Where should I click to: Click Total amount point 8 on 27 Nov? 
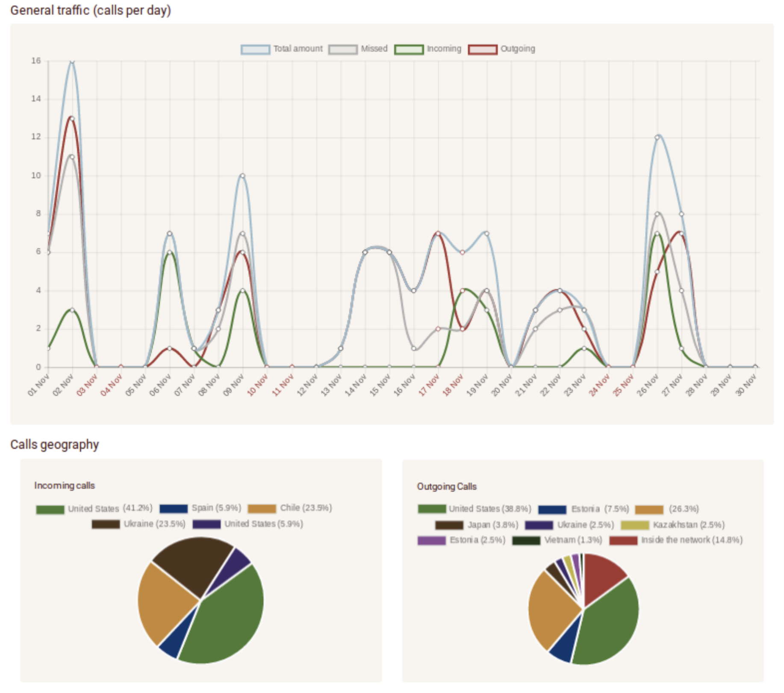pyautogui.click(x=682, y=214)
